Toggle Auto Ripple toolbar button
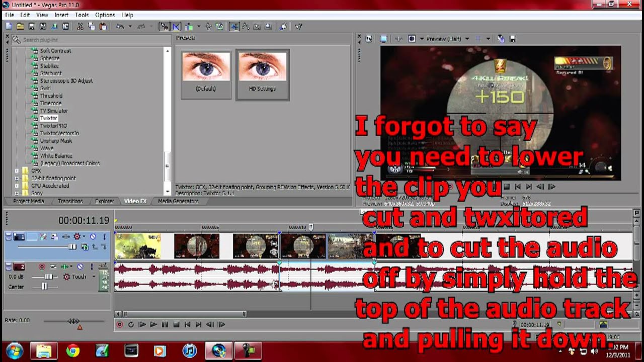The image size is (644, 362). click(189, 26)
